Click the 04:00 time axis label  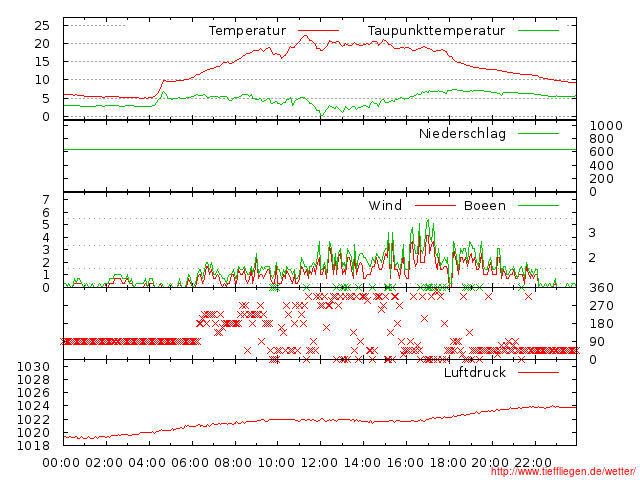click(147, 463)
